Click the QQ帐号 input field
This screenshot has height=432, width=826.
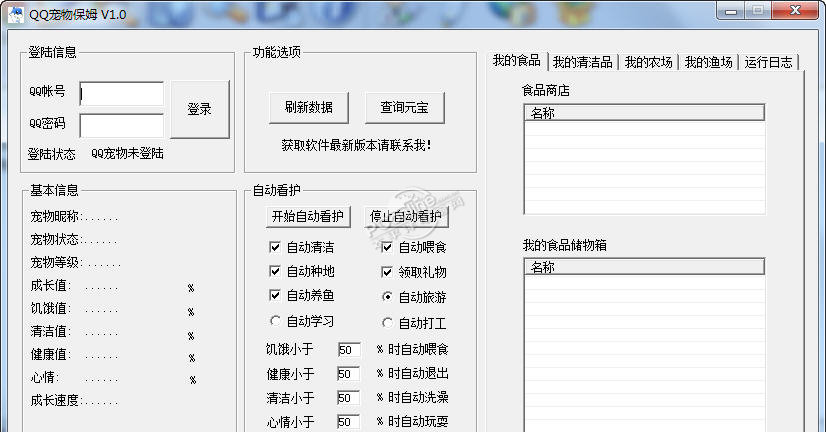point(121,94)
